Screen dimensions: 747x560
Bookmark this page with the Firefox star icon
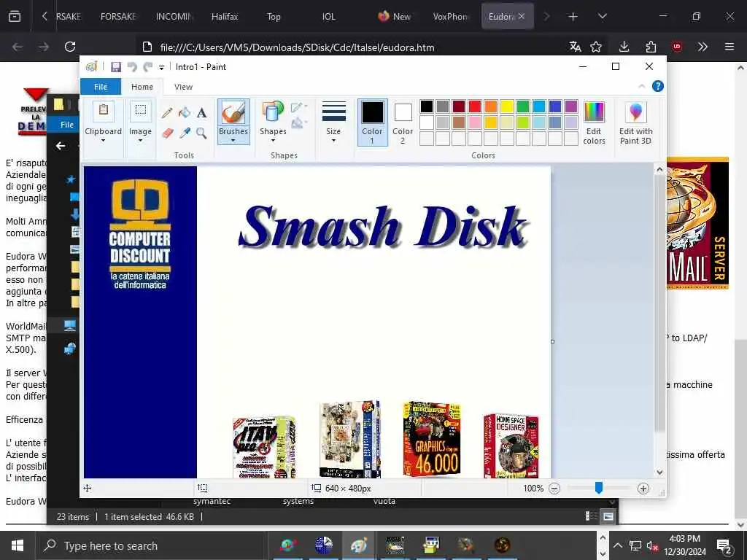(596, 47)
